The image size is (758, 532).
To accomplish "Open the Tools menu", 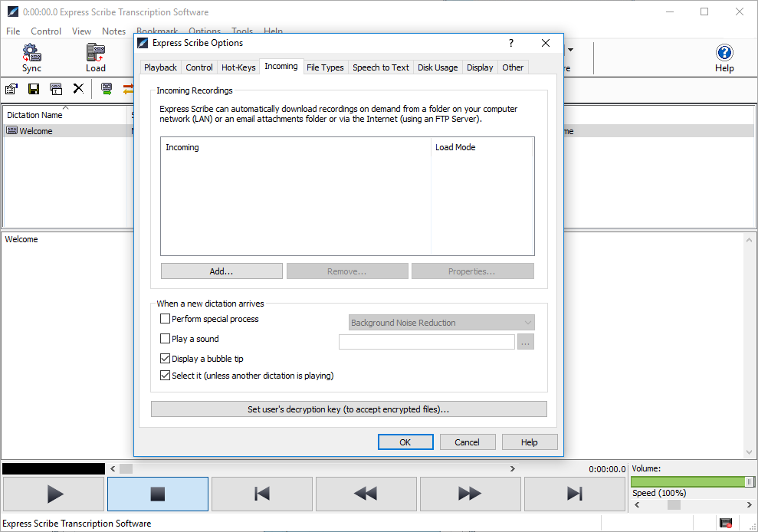I will pyautogui.click(x=241, y=31).
